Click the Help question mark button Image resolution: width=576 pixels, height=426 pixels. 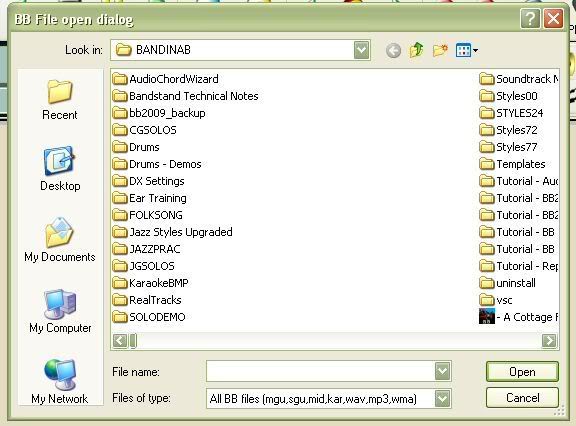click(530, 18)
